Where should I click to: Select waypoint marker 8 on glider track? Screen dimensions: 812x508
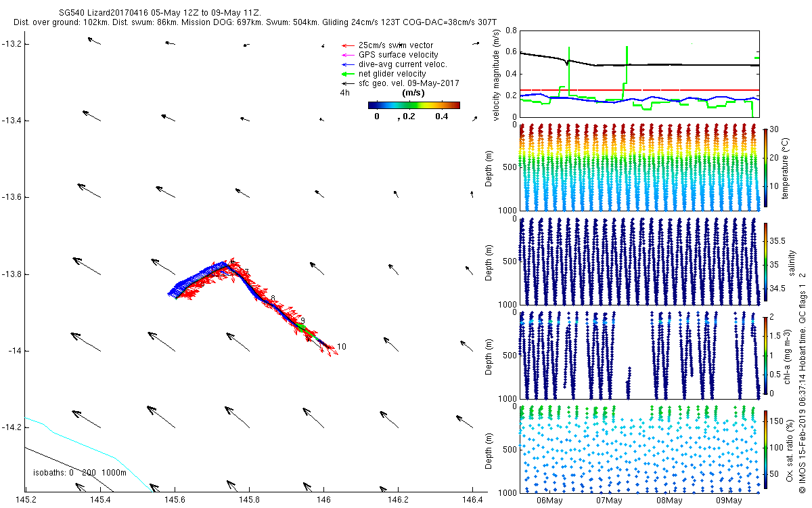tap(273, 299)
